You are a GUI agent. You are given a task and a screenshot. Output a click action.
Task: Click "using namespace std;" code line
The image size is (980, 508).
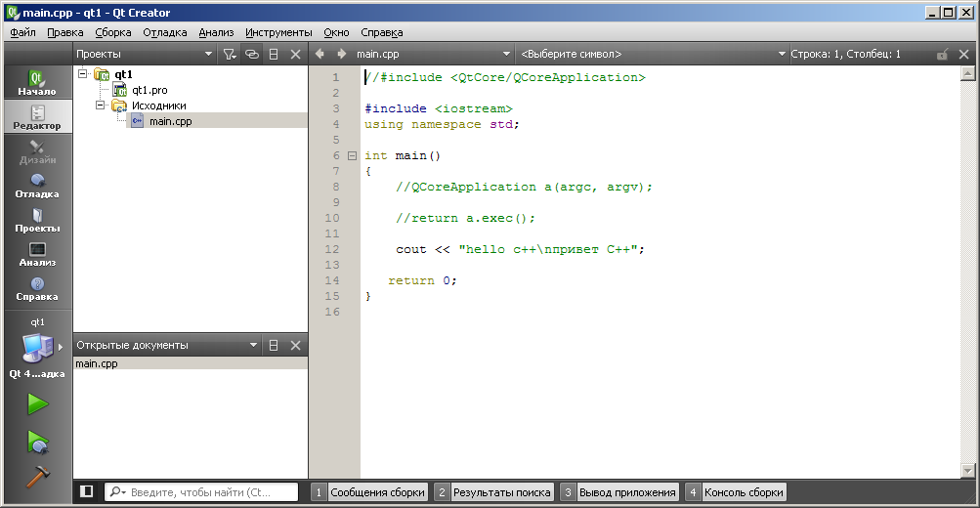coord(442,124)
